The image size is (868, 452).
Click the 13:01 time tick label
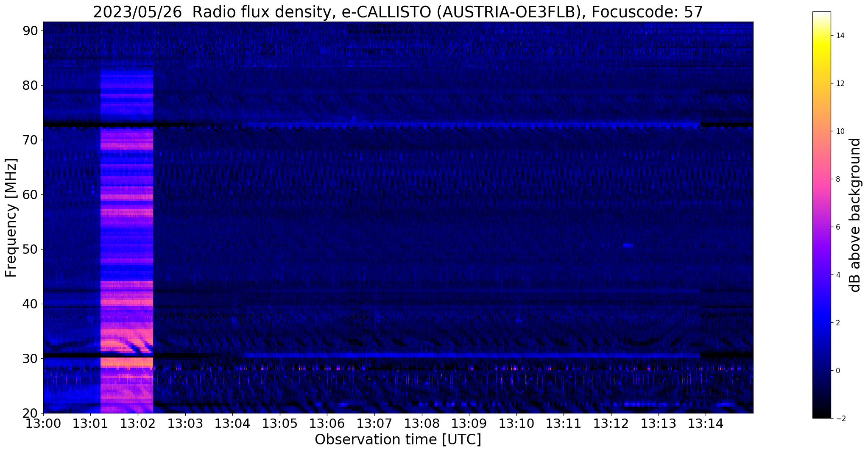coord(90,424)
